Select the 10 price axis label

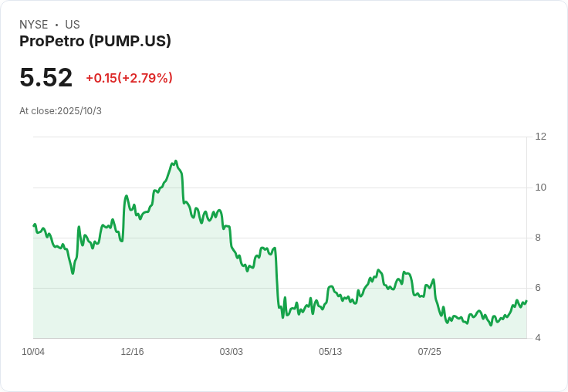[x=540, y=188]
